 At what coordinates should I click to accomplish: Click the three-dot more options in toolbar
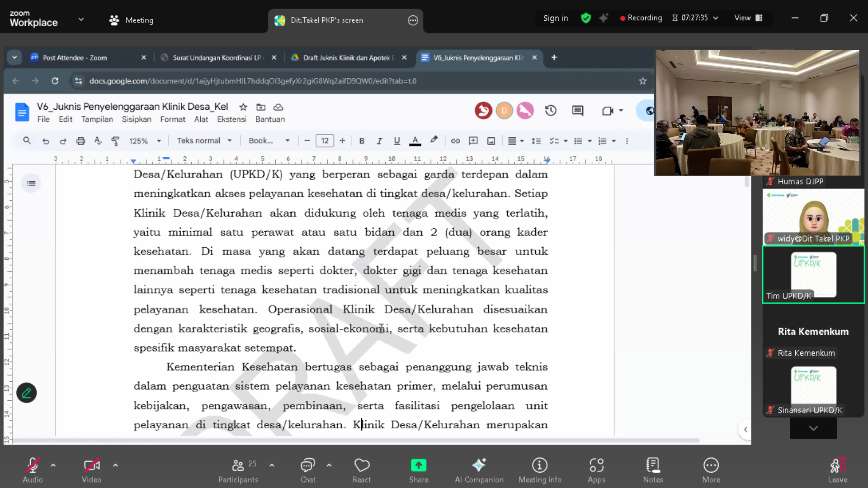pos(627,141)
